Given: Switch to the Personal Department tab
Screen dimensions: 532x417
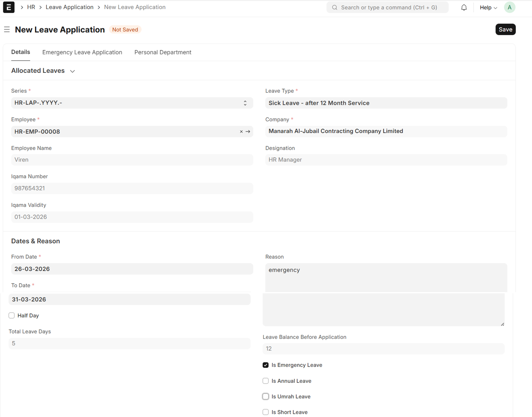Looking at the screenshot, I should (x=163, y=52).
